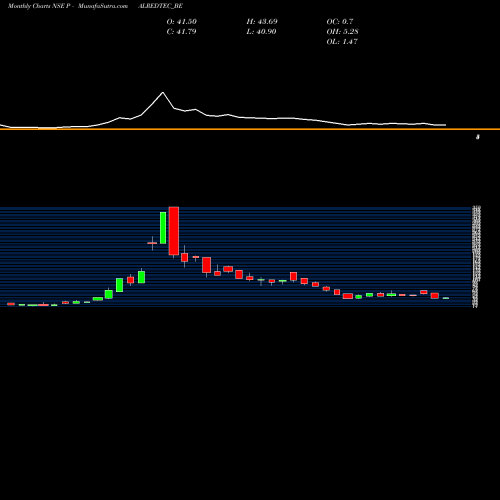Click the 'Monthly Charts NSE P' title text

(x=39, y=6)
